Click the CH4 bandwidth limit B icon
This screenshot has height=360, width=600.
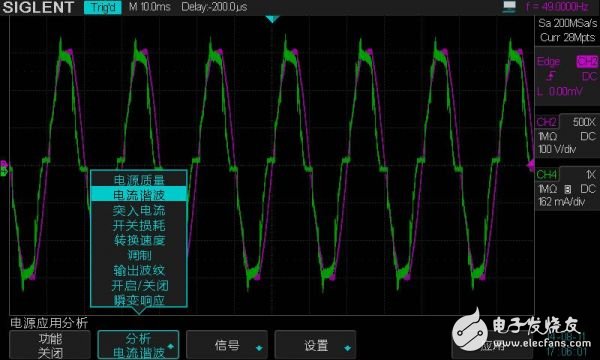coord(568,189)
